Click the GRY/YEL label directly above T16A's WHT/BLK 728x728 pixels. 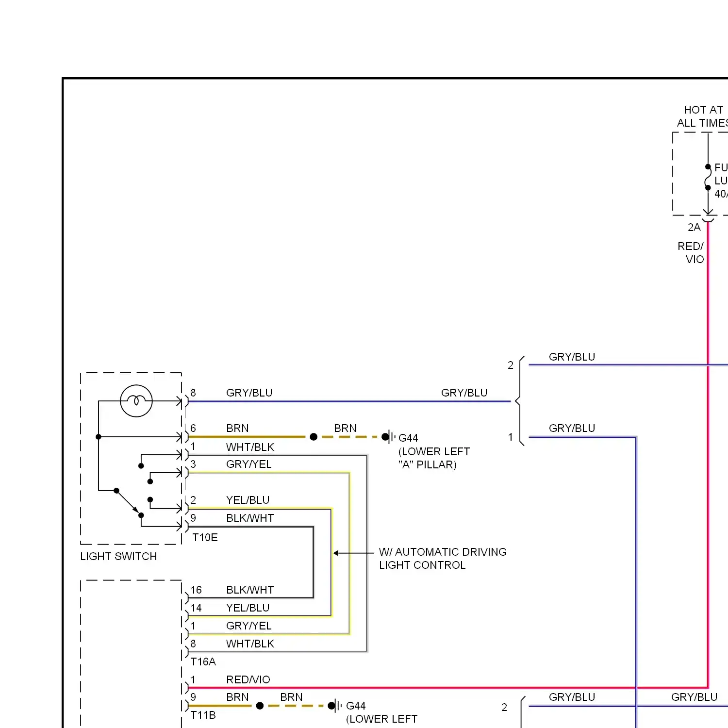click(x=248, y=626)
